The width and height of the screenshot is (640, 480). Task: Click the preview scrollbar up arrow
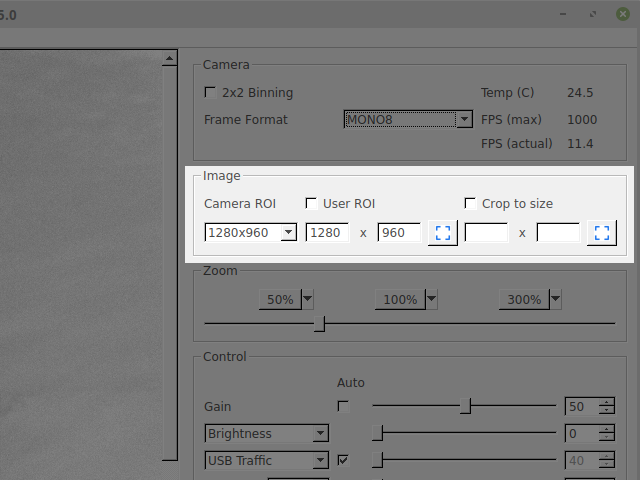[x=169, y=59]
